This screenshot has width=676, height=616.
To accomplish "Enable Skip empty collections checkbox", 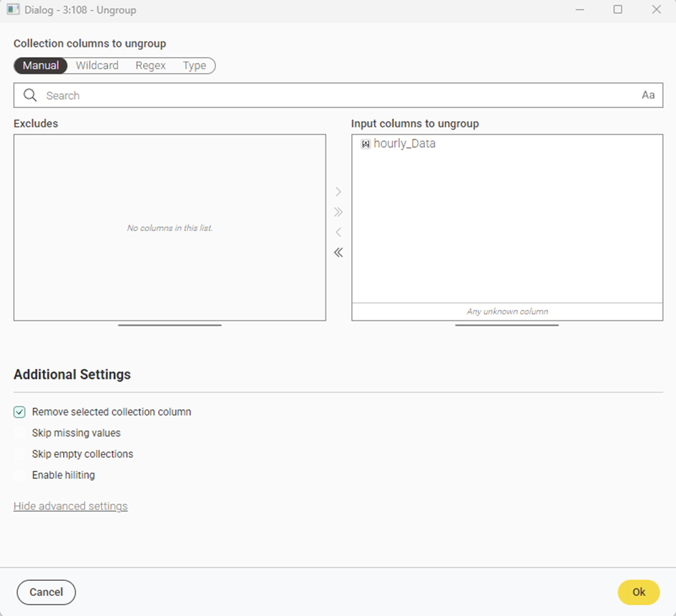I will click(x=19, y=454).
